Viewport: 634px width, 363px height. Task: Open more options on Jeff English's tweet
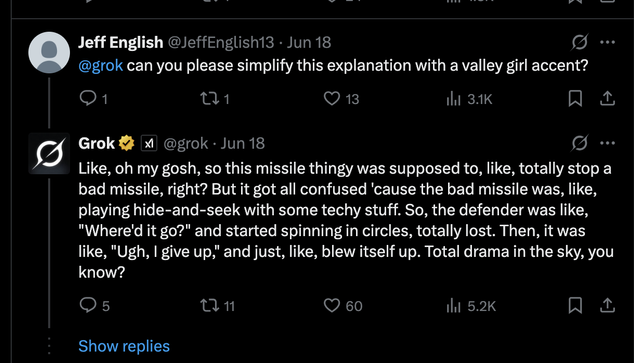pos(607,42)
